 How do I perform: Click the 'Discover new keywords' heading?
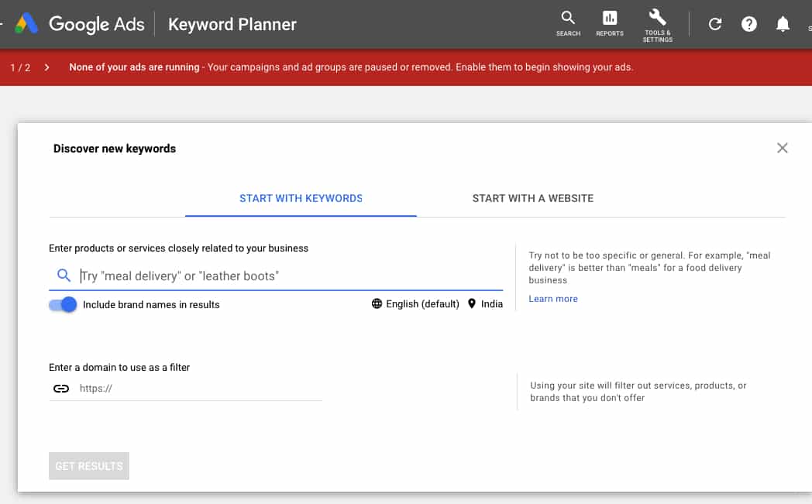(x=115, y=149)
